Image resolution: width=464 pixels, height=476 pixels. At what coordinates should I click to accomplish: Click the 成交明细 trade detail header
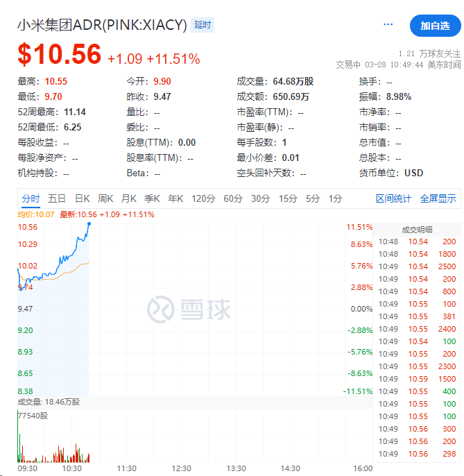point(417,230)
